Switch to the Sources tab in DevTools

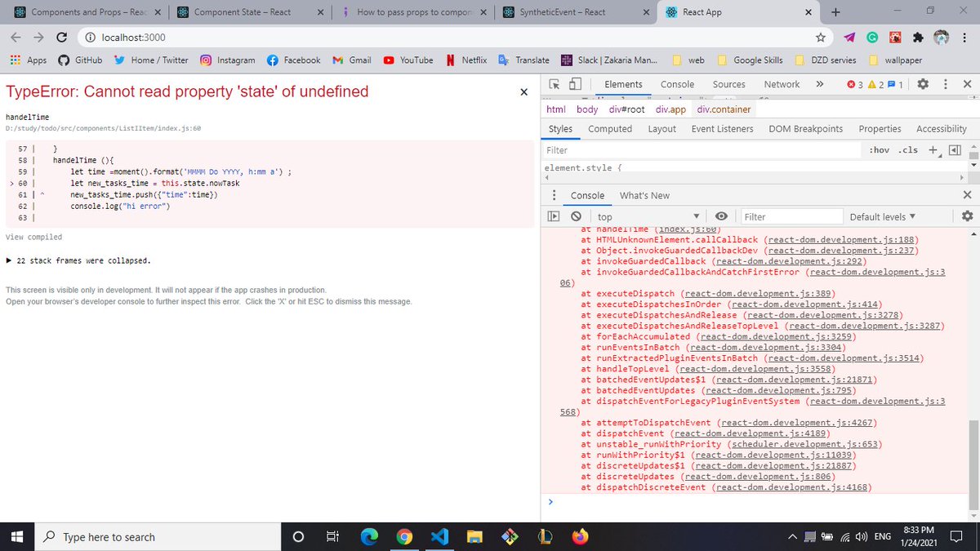click(728, 84)
